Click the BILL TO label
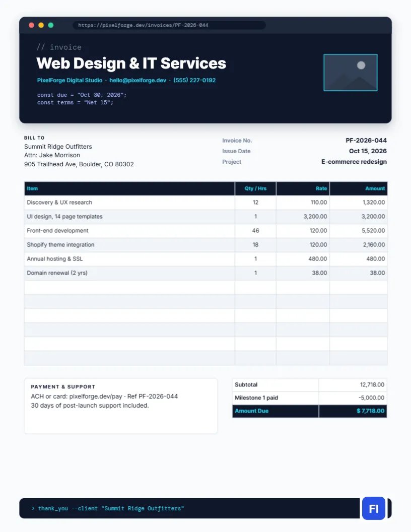Image resolution: width=411 pixels, height=532 pixels. (x=34, y=138)
